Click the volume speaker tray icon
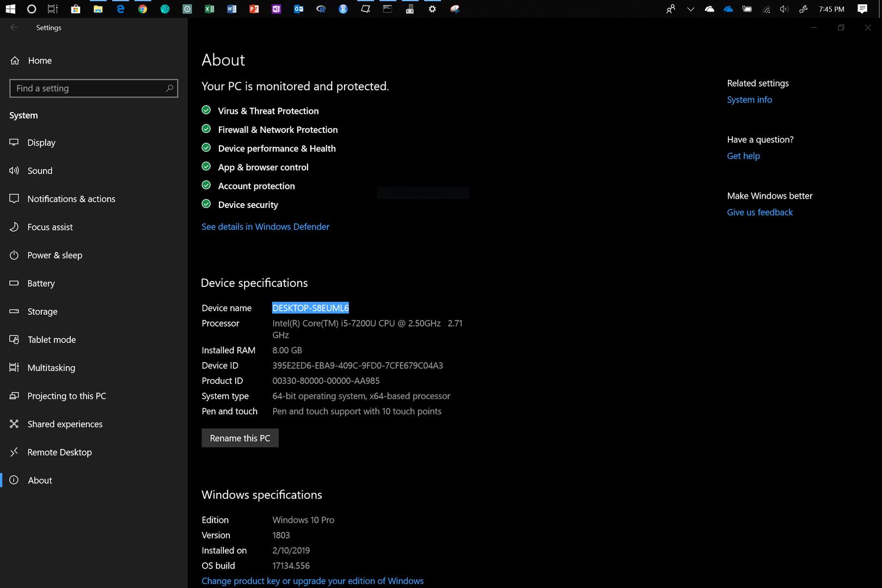Image resolution: width=882 pixels, height=588 pixels. (784, 9)
